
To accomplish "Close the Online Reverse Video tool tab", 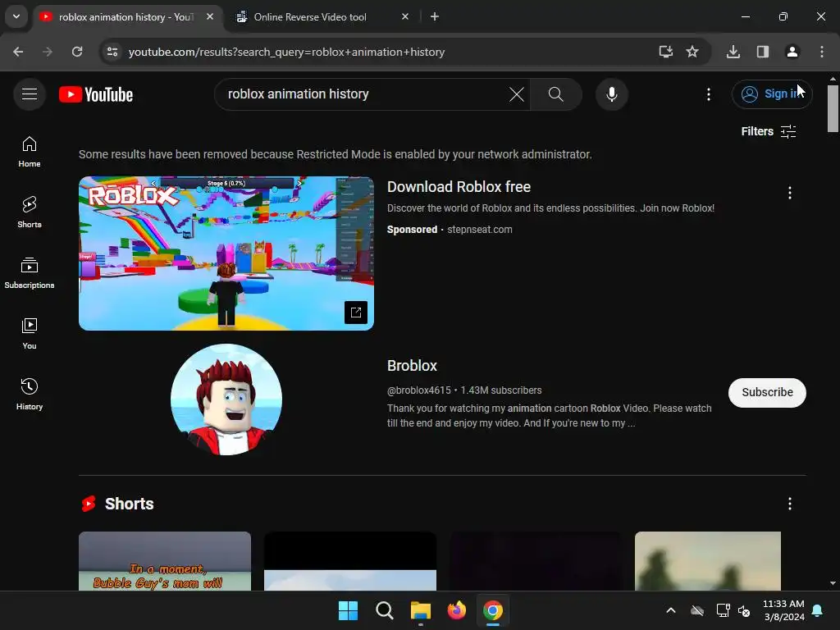I will click(x=405, y=16).
